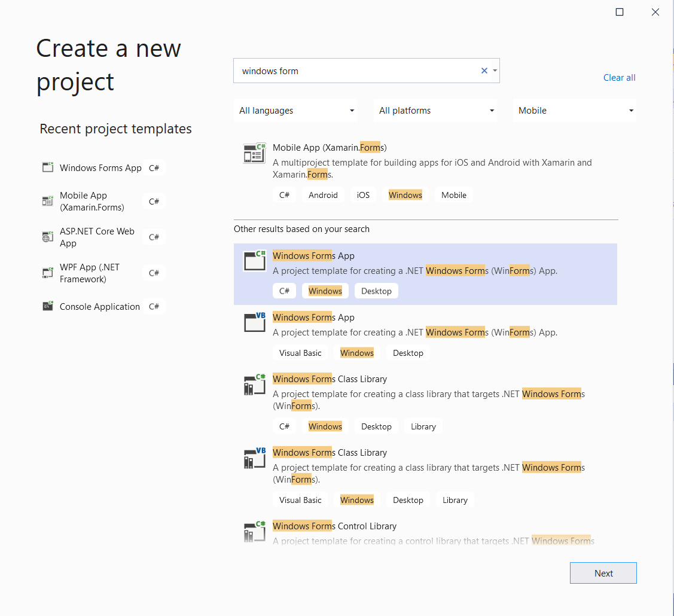Screen dimensions: 674x616
Task: Click the recent ASP.NET Core Web App icon
Action: 48,236
